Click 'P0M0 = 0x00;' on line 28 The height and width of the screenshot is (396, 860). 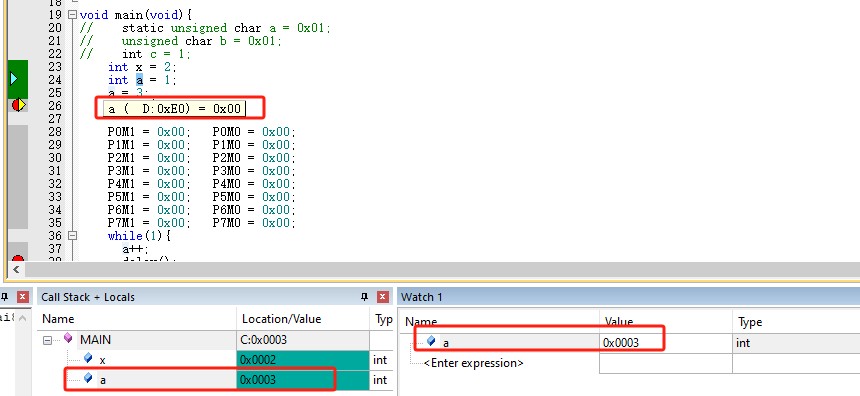click(x=254, y=132)
